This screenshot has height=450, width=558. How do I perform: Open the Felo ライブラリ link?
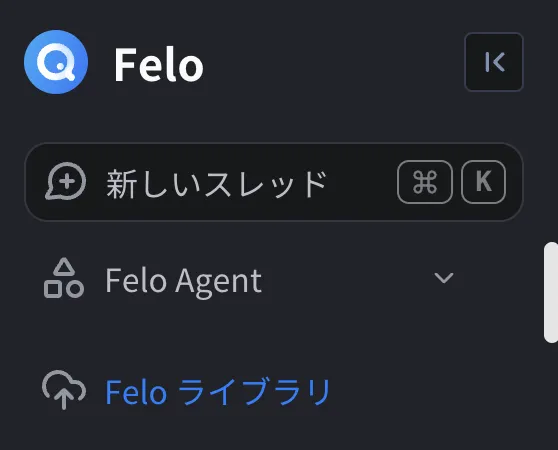coord(218,392)
